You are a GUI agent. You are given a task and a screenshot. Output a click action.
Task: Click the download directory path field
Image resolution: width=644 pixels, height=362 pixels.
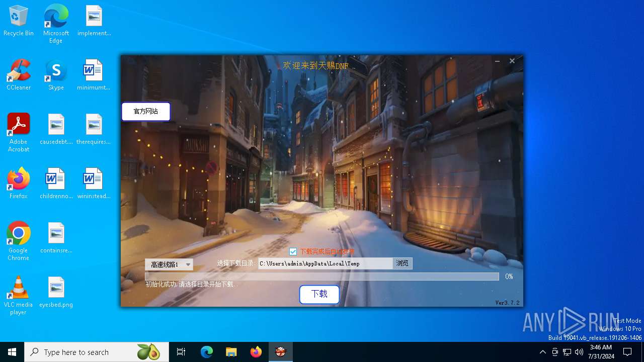[x=325, y=263]
